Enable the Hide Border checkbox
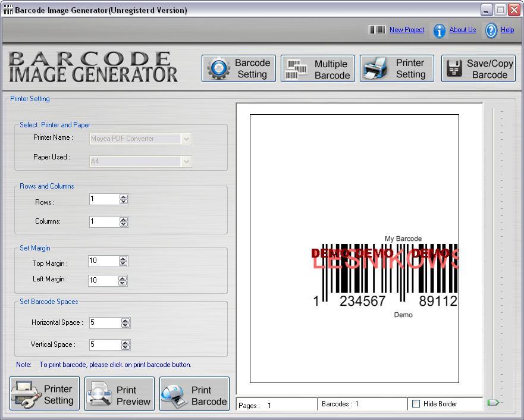The width and height of the screenshot is (524, 420). click(415, 404)
